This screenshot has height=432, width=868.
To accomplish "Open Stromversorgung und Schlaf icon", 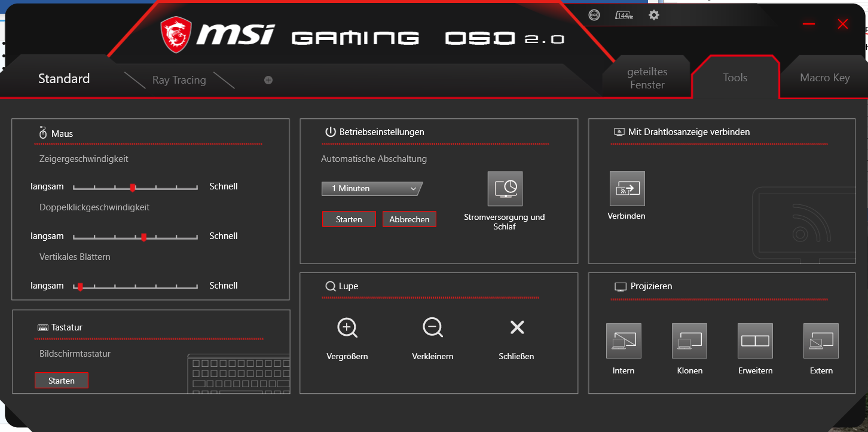I will [x=505, y=189].
